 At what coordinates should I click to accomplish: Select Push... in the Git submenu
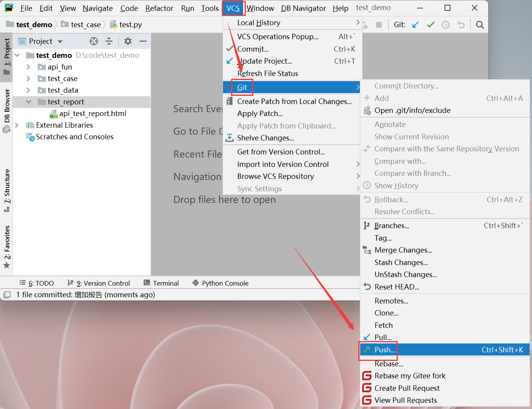385,350
